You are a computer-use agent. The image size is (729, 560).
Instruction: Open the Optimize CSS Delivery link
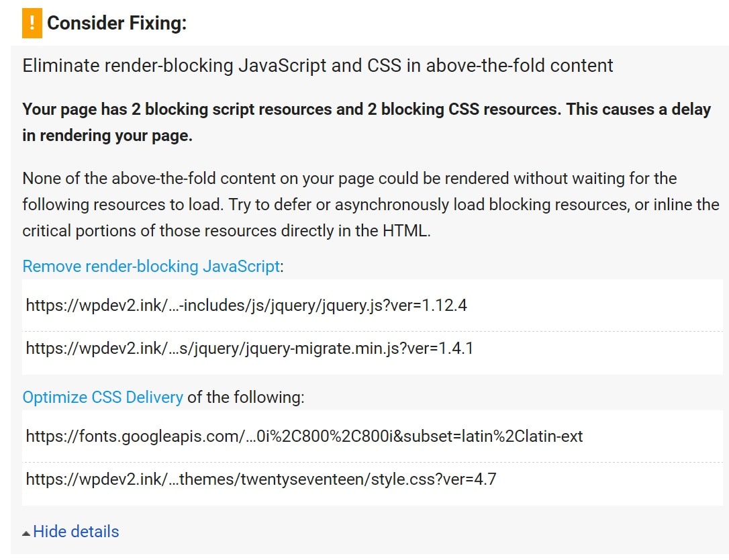(102, 397)
